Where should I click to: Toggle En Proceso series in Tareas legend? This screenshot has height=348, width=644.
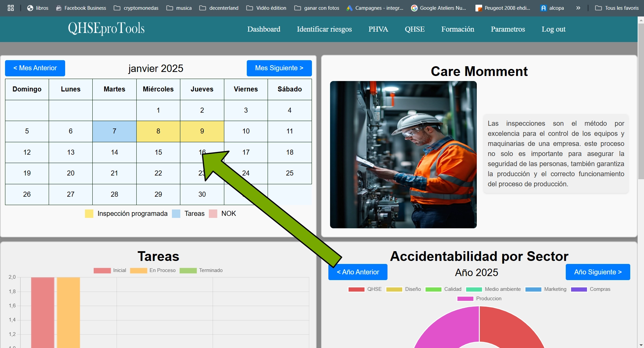coord(153,270)
